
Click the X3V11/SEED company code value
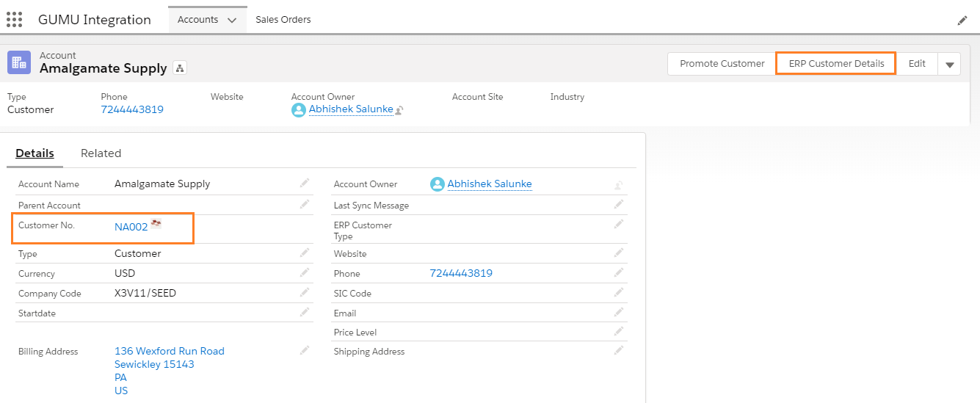click(145, 293)
